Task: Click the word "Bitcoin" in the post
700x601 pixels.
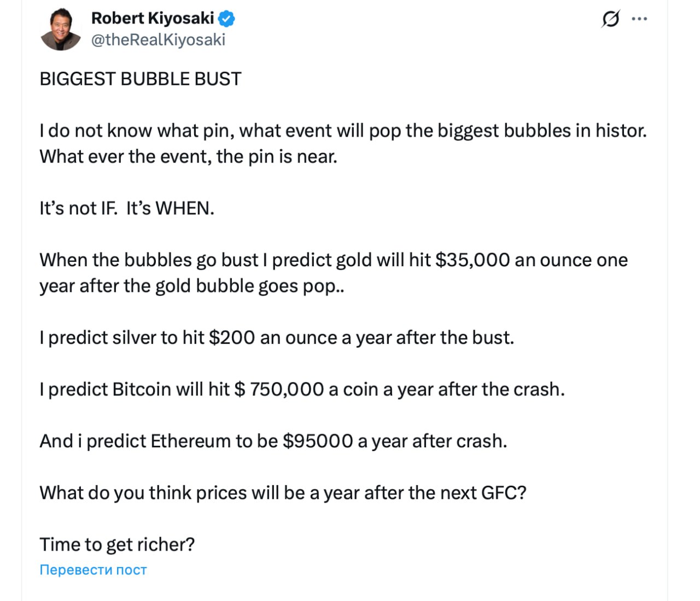Action: coord(142,389)
